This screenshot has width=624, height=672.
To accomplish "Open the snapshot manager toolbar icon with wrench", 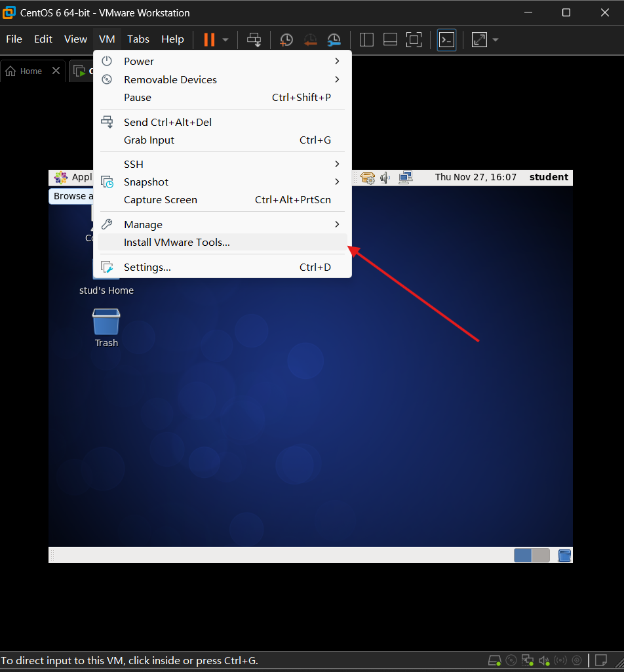I will coord(334,40).
